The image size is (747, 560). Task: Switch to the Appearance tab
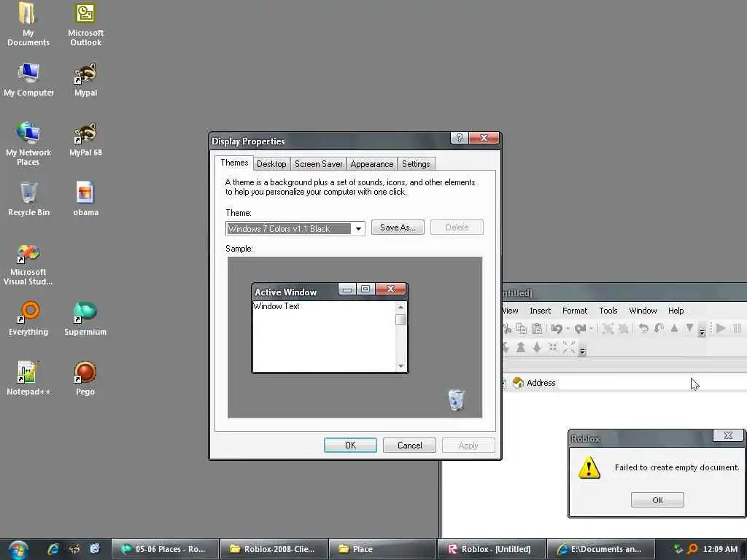point(371,164)
